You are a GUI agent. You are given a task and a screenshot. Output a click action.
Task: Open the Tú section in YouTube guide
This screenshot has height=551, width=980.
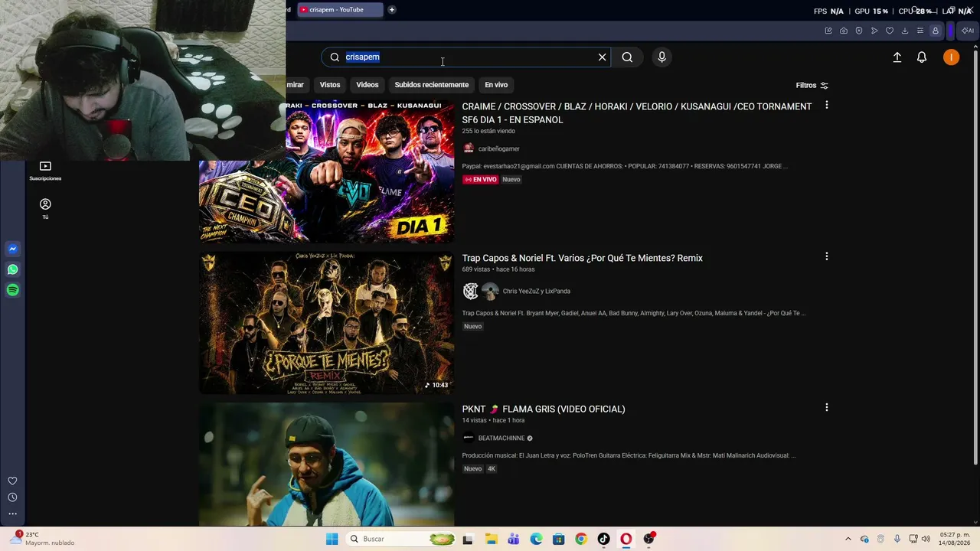45,209
